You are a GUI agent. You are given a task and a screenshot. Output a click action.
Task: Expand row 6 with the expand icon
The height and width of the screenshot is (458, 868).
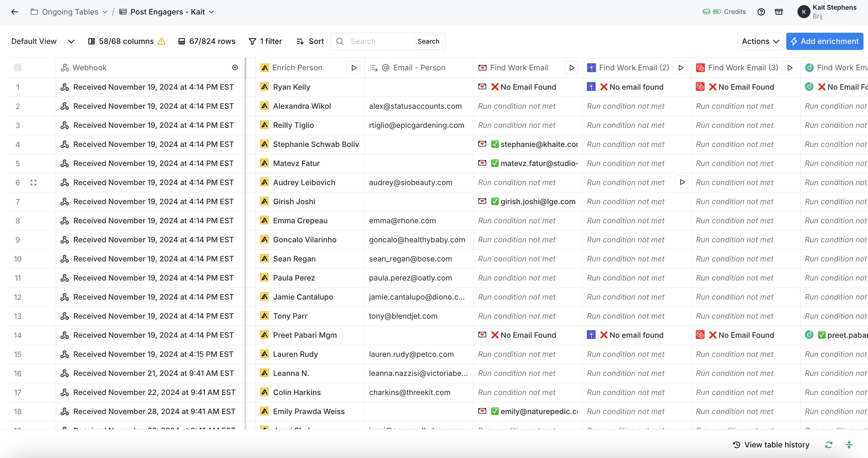coord(33,183)
